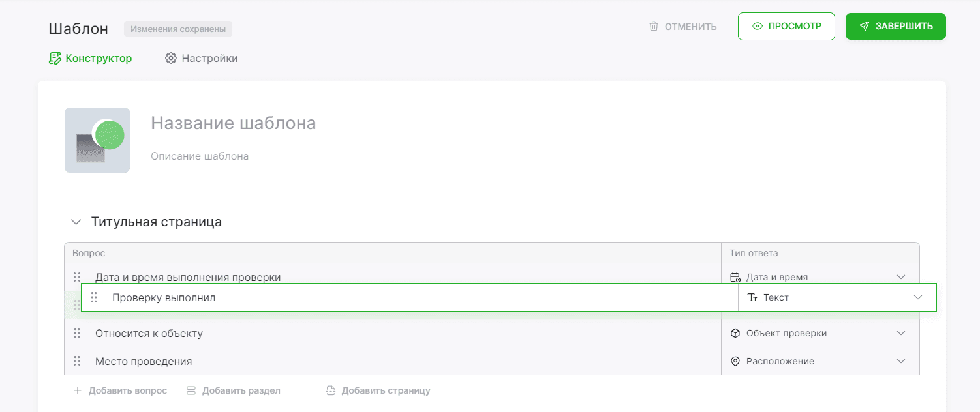The image size is (980, 412).
Task: Click drag handle of 'Место проведения' row
Action: pos(77,361)
